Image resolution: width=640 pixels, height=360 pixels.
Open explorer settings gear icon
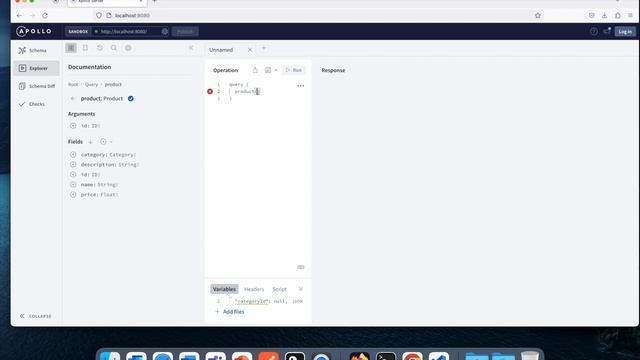128,48
